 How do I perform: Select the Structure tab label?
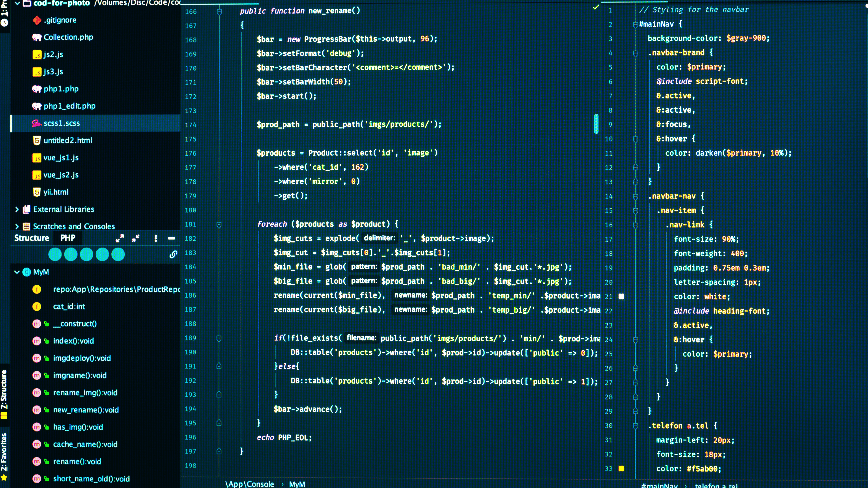click(31, 238)
